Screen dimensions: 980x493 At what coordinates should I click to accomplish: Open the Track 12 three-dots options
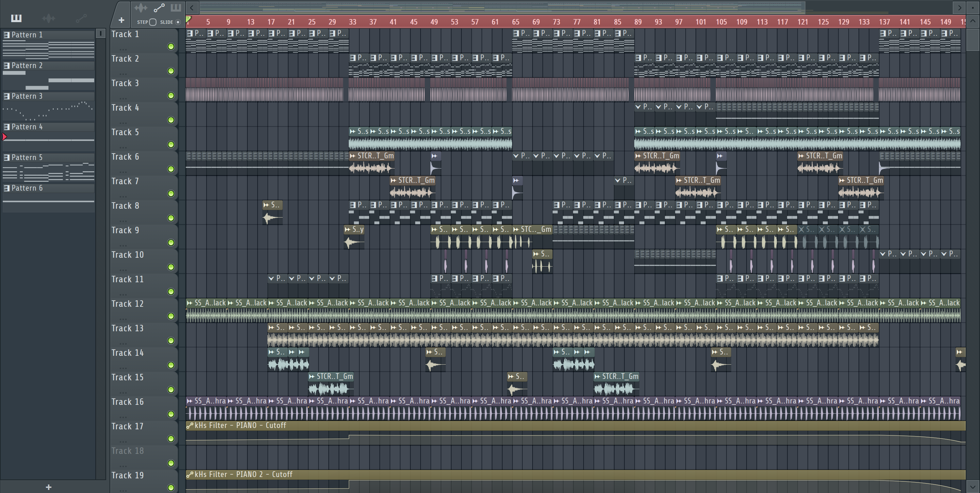122,319
